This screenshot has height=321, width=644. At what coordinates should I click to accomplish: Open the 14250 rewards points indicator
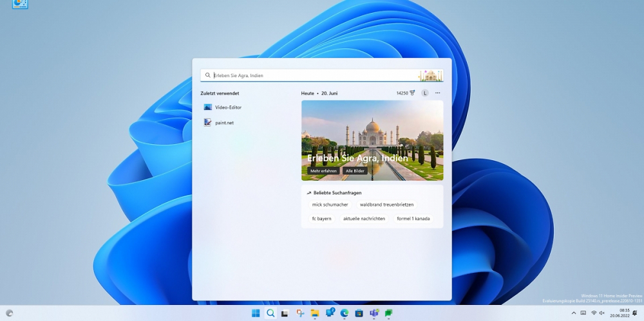[405, 93]
